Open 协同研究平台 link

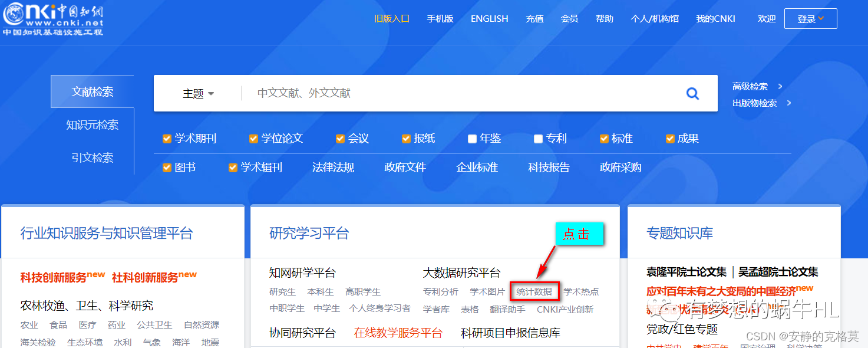point(302,333)
